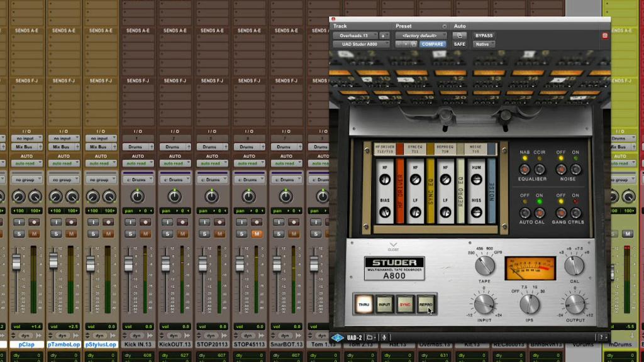Click the HF screw in Sync EQ module
This screenshot has height=362, width=644.
point(415,179)
